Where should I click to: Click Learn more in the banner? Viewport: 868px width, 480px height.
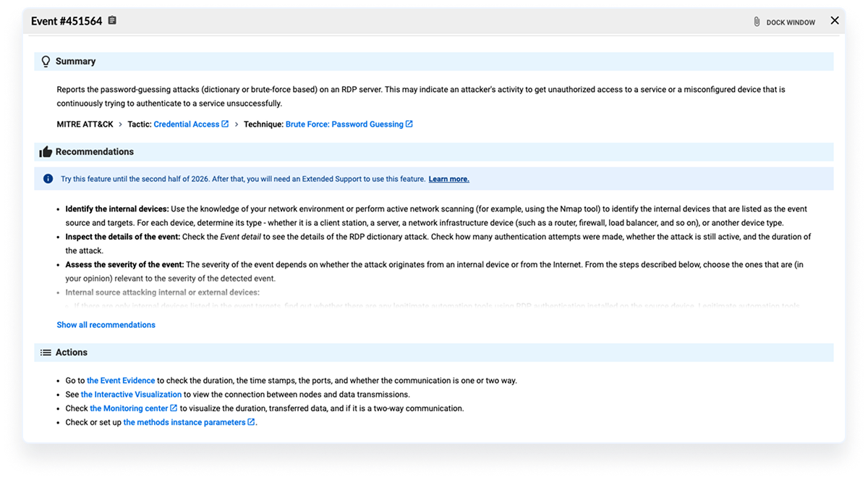pyautogui.click(x=448, y=179)
